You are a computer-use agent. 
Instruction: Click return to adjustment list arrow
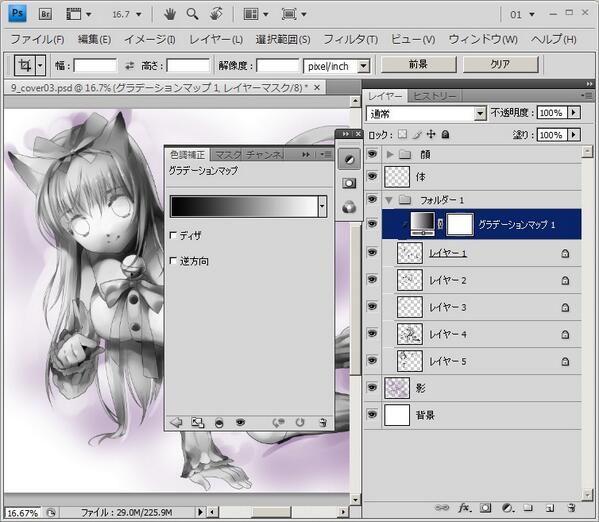click(176, 422)
